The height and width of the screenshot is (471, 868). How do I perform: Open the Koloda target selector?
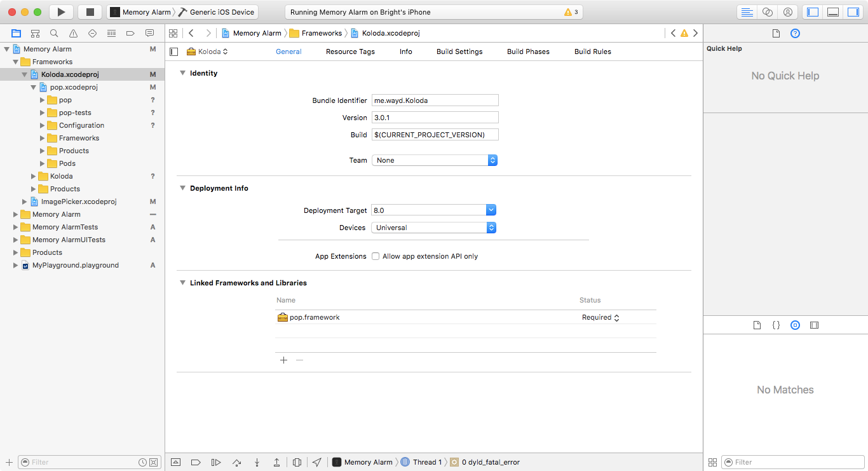click(207, 51)
